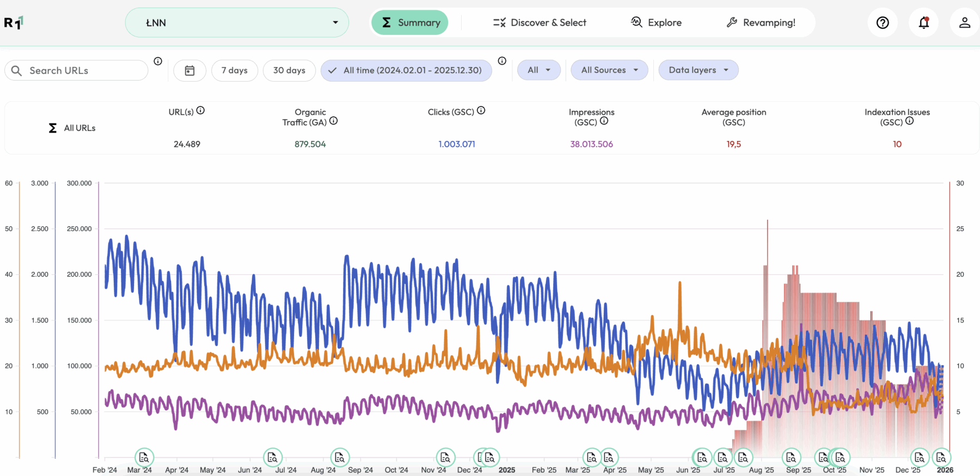Open the All Sources dropdown
The width and height of the screenshot is (980, 476).
pos(609,70)
